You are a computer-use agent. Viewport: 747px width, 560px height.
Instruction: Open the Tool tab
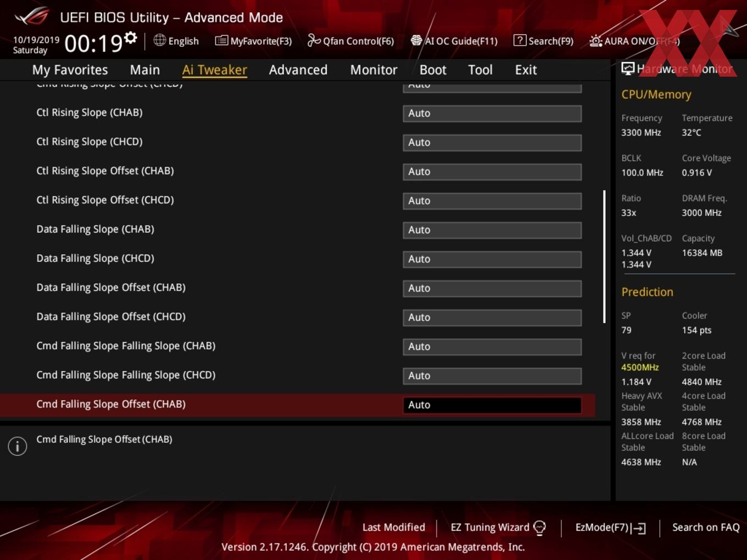480,70
